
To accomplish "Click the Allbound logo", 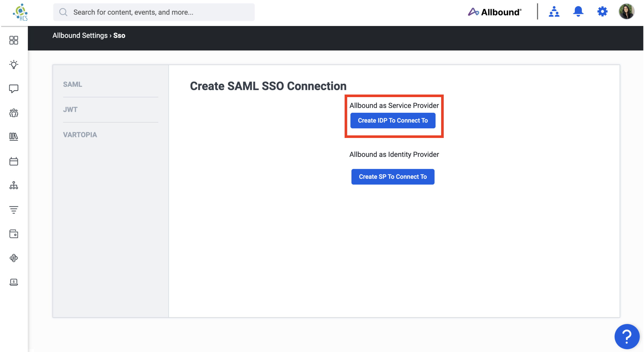I will tap(494, 12).
